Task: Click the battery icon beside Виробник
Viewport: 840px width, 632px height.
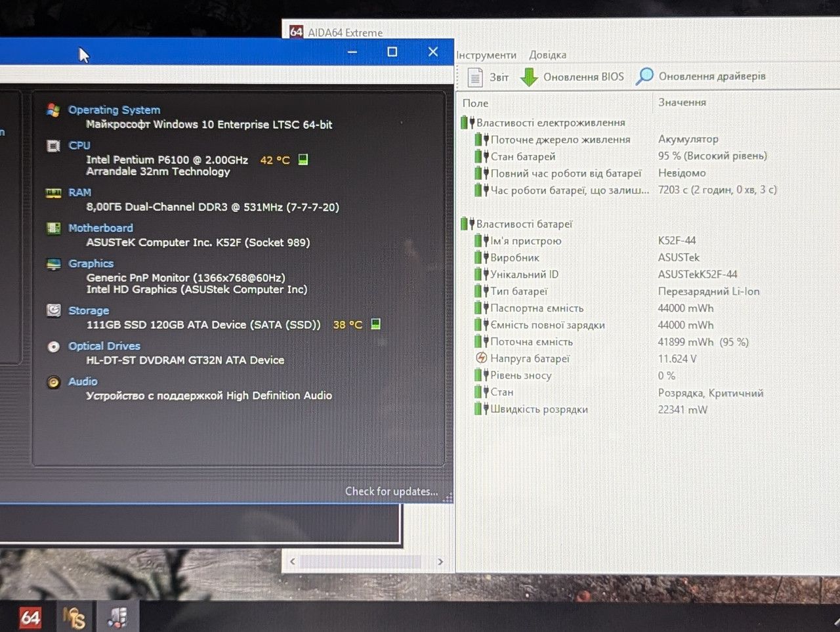Action: [x=482, y=257]
